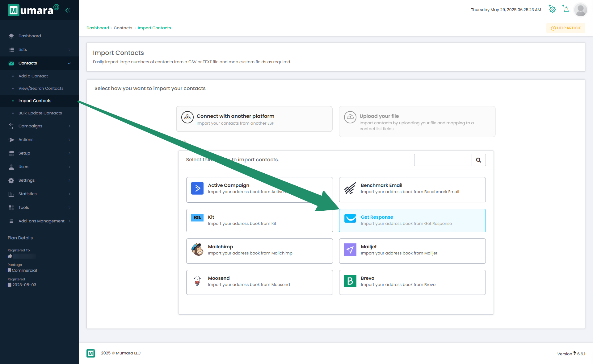Click the Lists sidebar icon
The width and height of the screenshot is (593, 364).
tap(11, 49)
